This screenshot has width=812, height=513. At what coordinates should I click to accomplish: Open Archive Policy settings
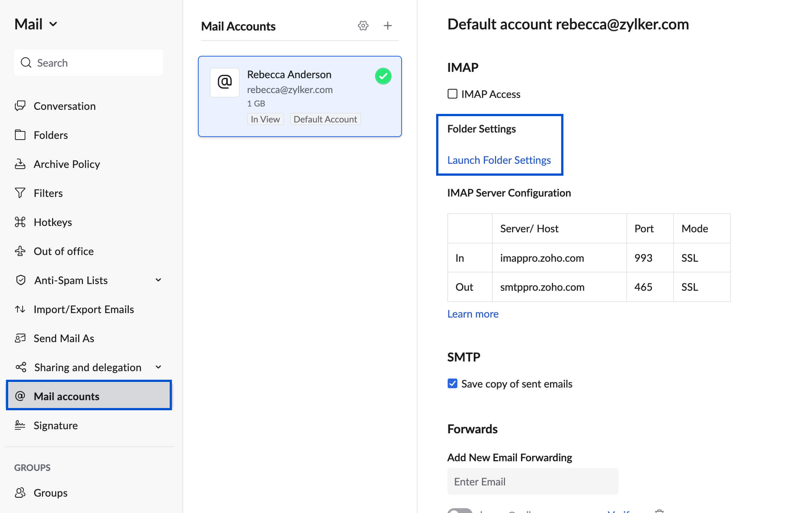pyautogui.click(x=67, y=164)
